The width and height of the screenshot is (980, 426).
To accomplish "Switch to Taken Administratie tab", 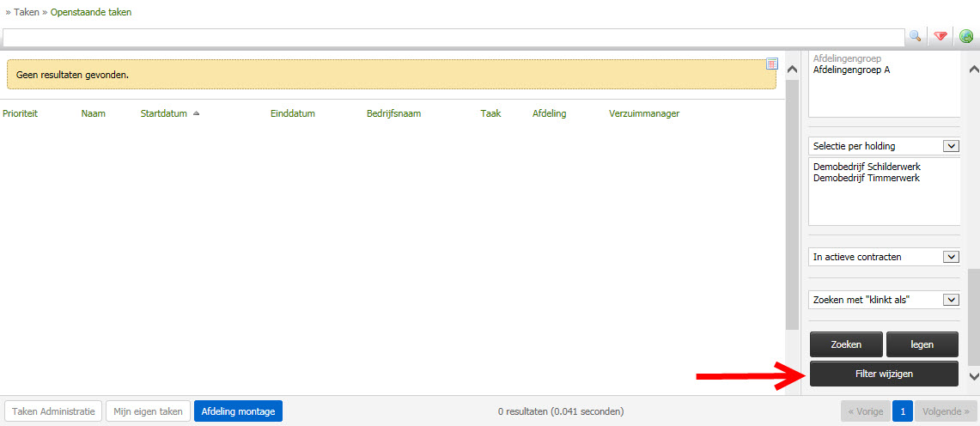I will coord(54,411).
